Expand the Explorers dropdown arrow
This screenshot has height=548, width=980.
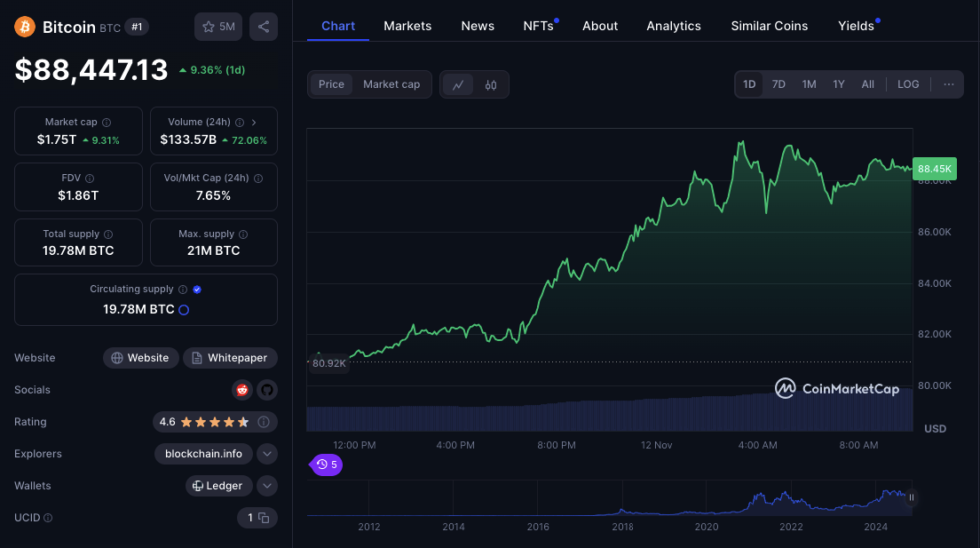266,454
